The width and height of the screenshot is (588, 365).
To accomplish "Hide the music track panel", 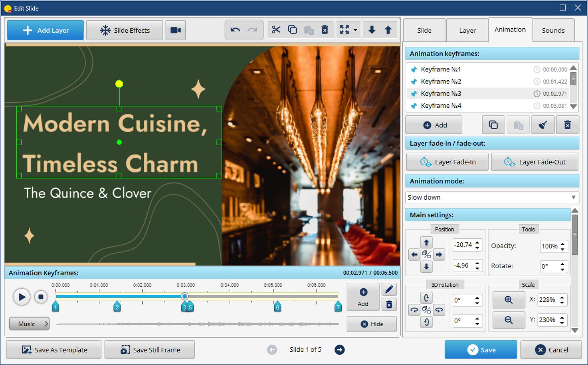I will [371, 324].
